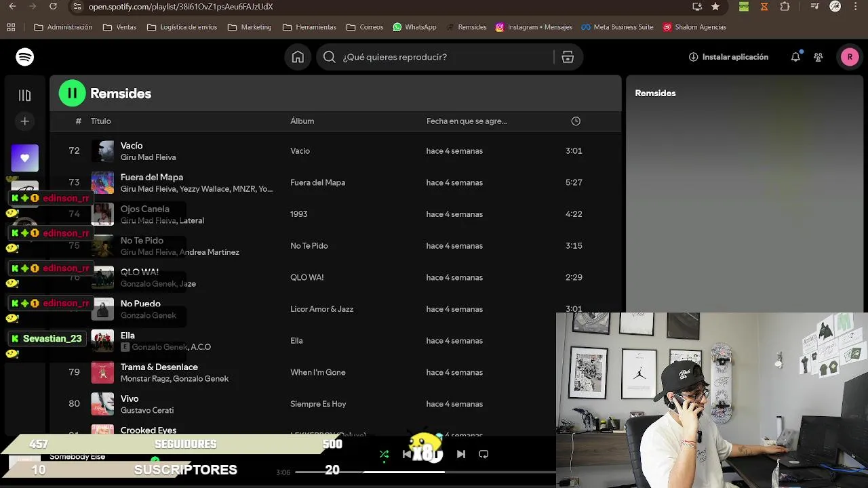Viewport: 868px width, 488px height.
Task: Open album No Te Pido
Action: pyautogui.click(x=309, y=246)
